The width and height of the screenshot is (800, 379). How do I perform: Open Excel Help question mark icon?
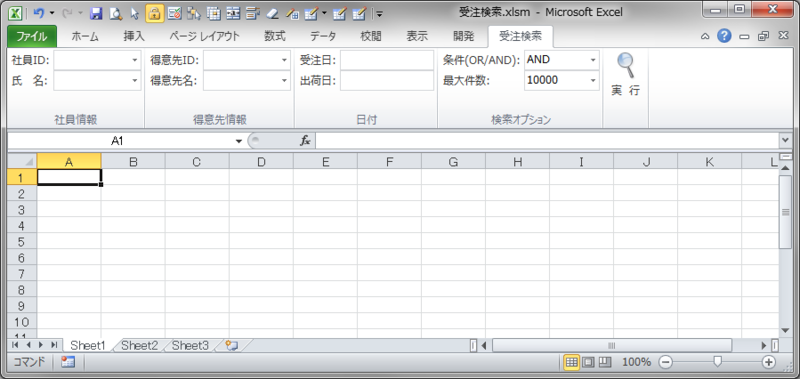(x=724, y=36)
